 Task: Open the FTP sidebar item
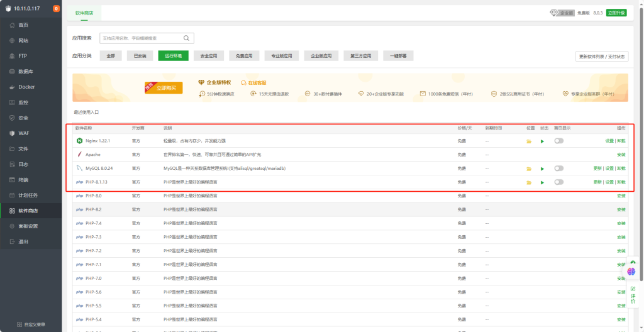[31, 56]
